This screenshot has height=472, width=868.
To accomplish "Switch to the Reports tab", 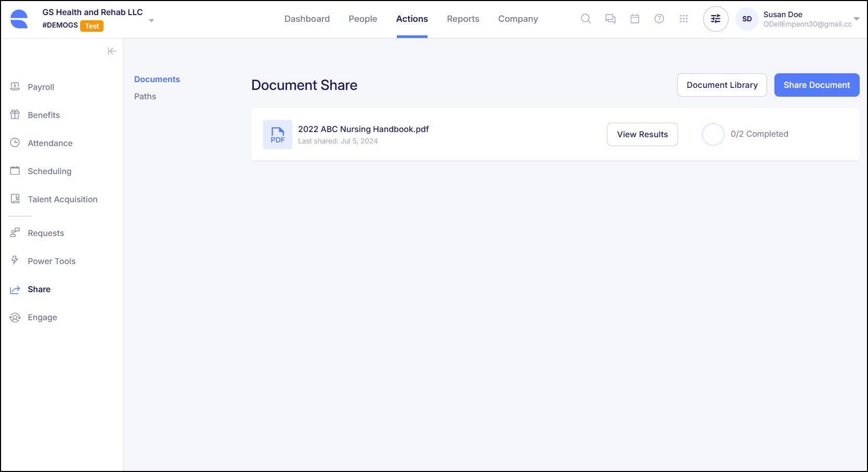I will [x=462, y=19].
